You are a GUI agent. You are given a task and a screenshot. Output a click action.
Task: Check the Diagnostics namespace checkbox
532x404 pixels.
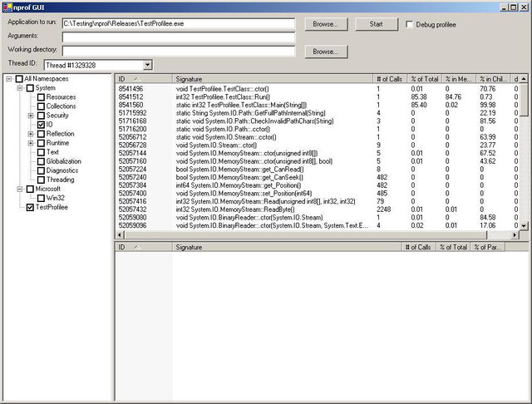(x=41, y=170)
